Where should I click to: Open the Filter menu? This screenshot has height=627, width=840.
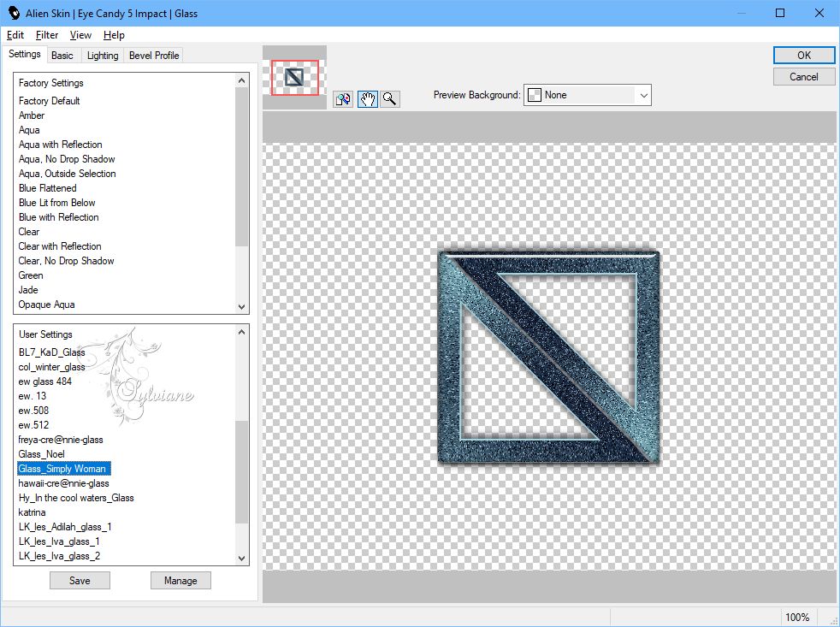click(x=46, y=35)
